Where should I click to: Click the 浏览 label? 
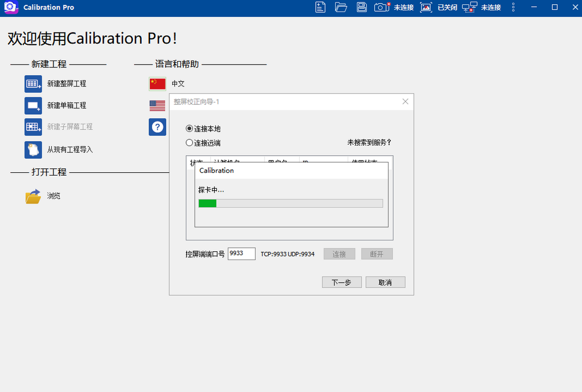[54, 196]
